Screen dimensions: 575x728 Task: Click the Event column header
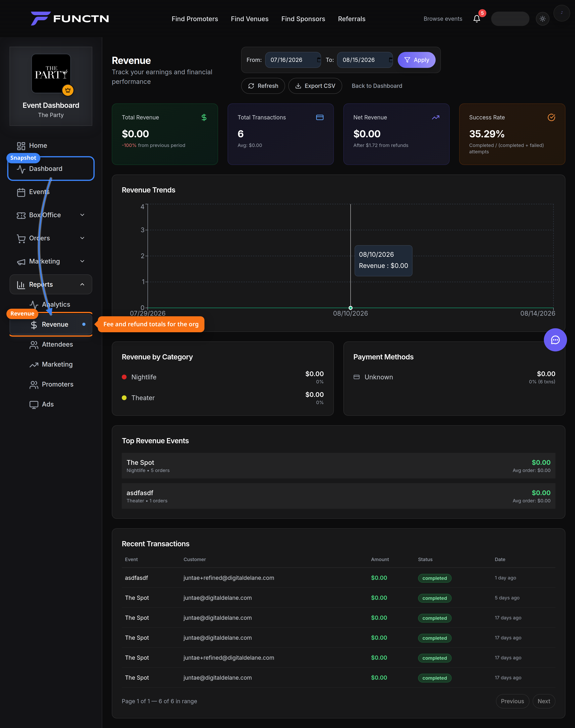(131, 559)
